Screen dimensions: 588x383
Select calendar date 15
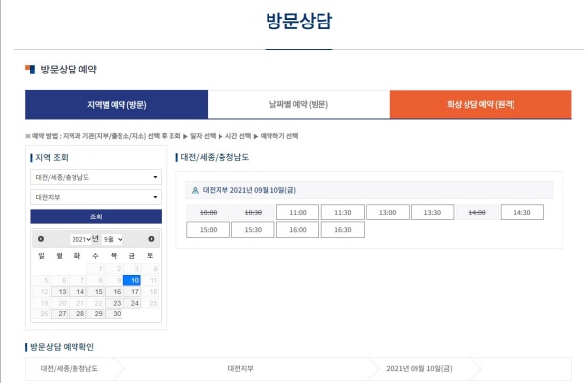coord(96,292)
